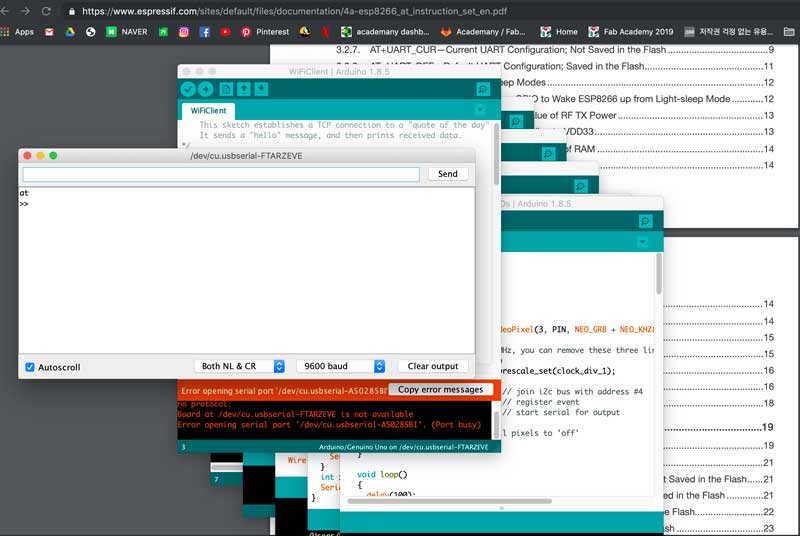Click the 3.2.7 AT+UART_CUR contents entry in PDF
This screenshot has height=536, width=800.
pyautogui.click(x=555, y=49)
